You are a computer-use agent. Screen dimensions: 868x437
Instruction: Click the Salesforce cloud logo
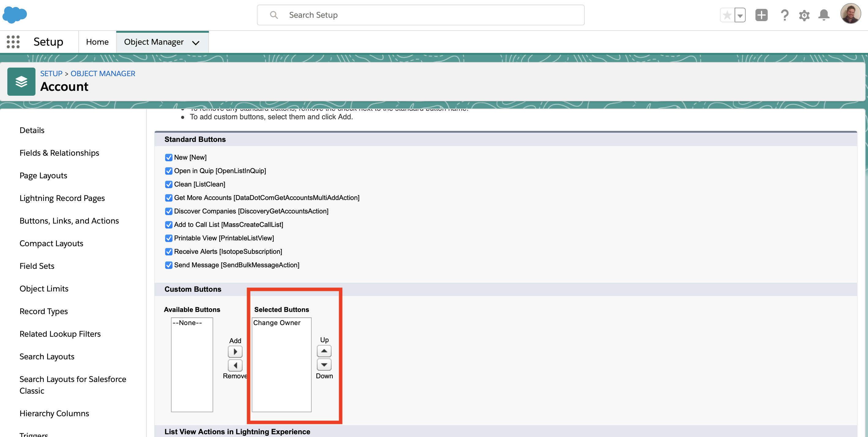click(x=14, y=15)
